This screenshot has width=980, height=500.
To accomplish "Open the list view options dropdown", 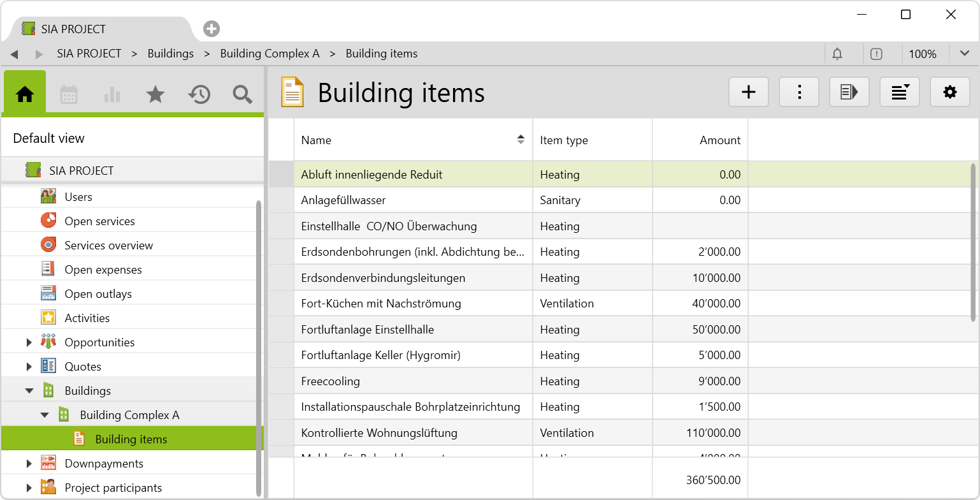I will click(x=900, y=92).
